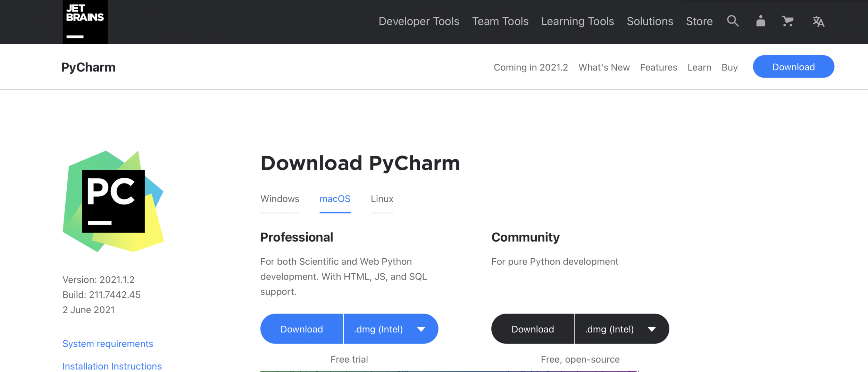Click the Free trial label
The width and height of the screenshot is (868, 372).
349,359
